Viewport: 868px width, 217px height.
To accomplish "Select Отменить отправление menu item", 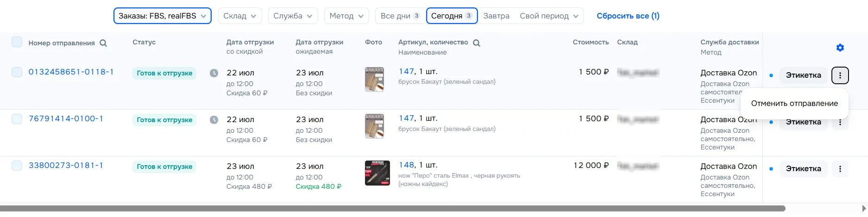I will click(794, 104).
